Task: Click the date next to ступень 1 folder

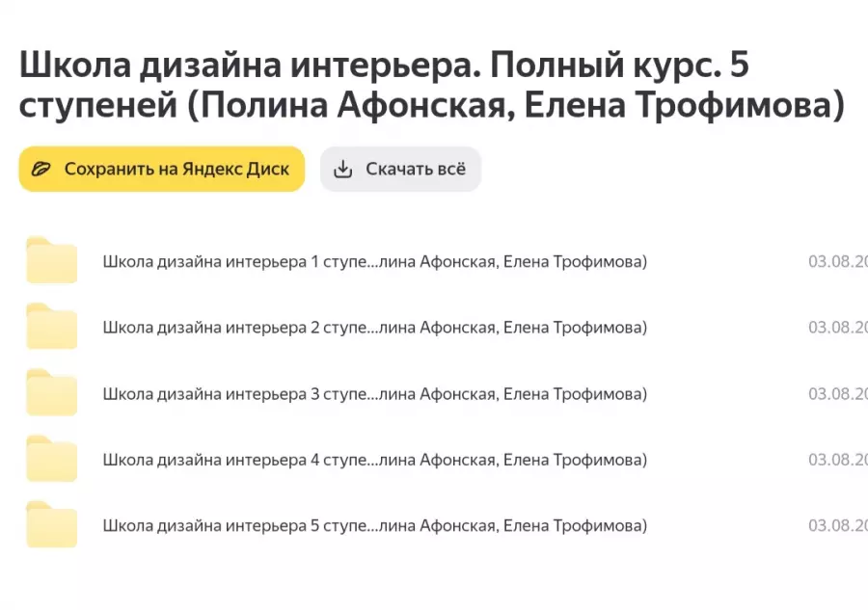Action: [835, 260]
